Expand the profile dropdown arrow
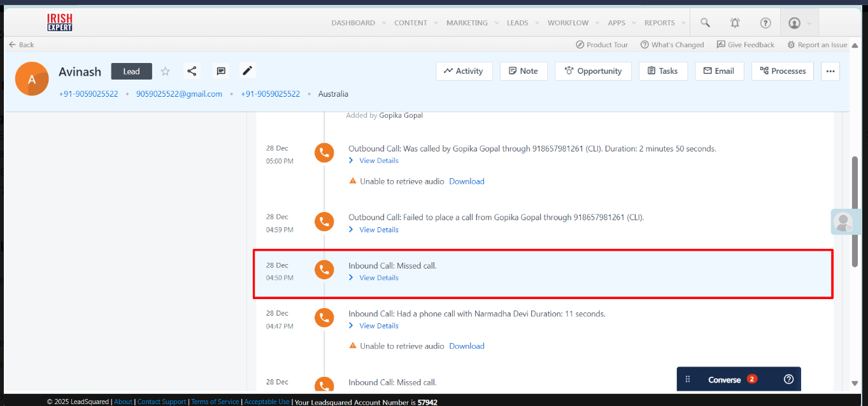The image size is (868, 406). pyautogui.click(x=809, y=24)
